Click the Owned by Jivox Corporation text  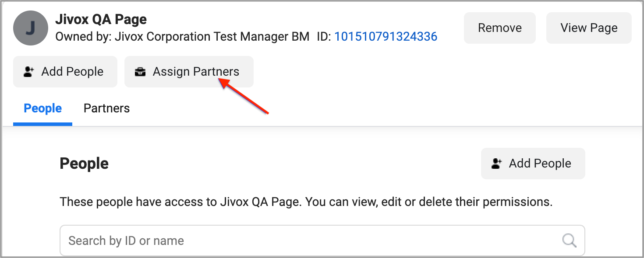click(182, 37)
